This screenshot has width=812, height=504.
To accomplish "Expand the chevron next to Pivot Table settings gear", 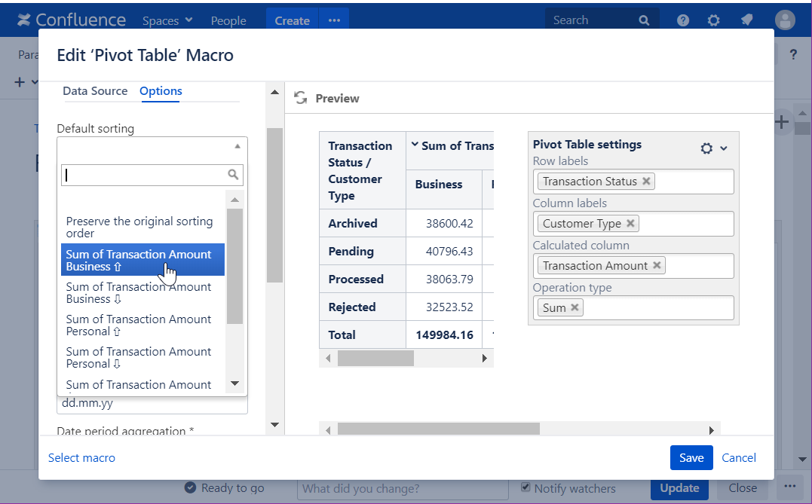I will [x=724, y=148].
